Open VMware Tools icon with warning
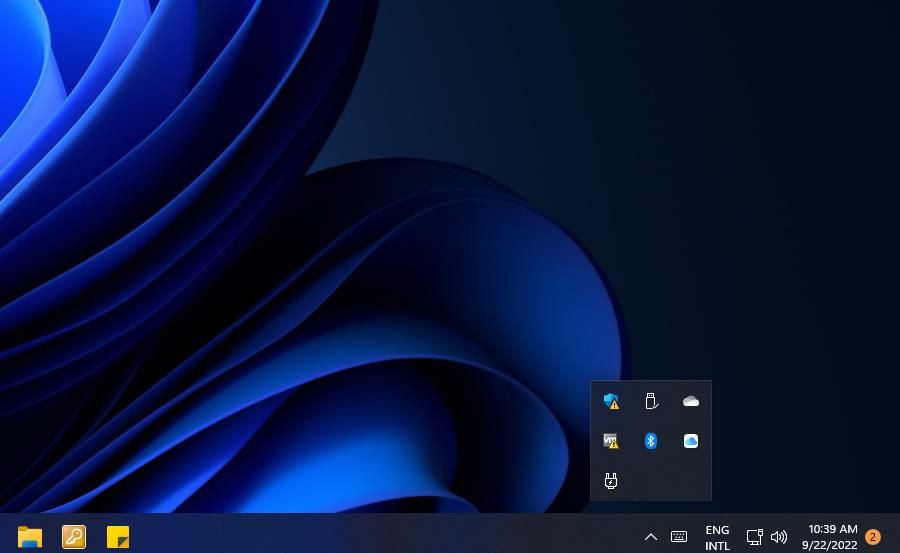900x553 pixels. [611, 441]
